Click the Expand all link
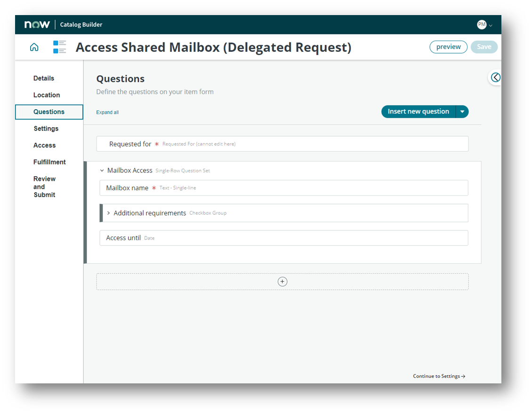This screenshot has height=414, width=532. pos(108,112)
